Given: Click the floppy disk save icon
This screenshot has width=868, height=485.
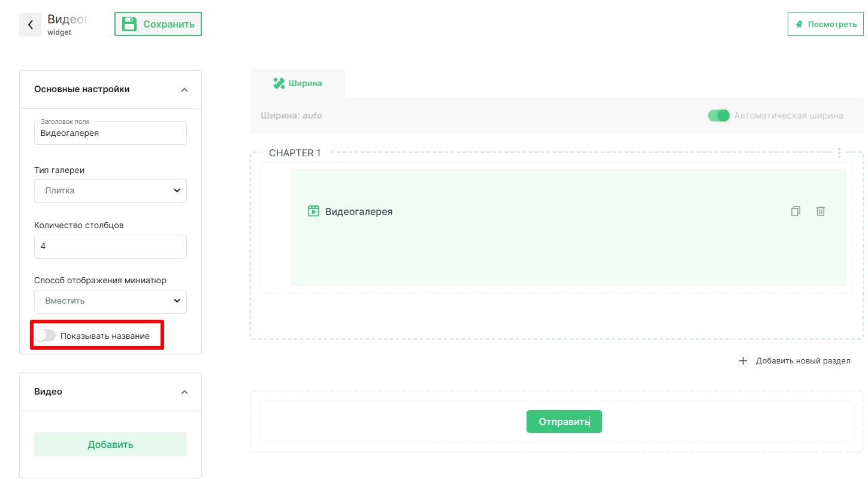Looking at the screenshot, I should 129,24.
